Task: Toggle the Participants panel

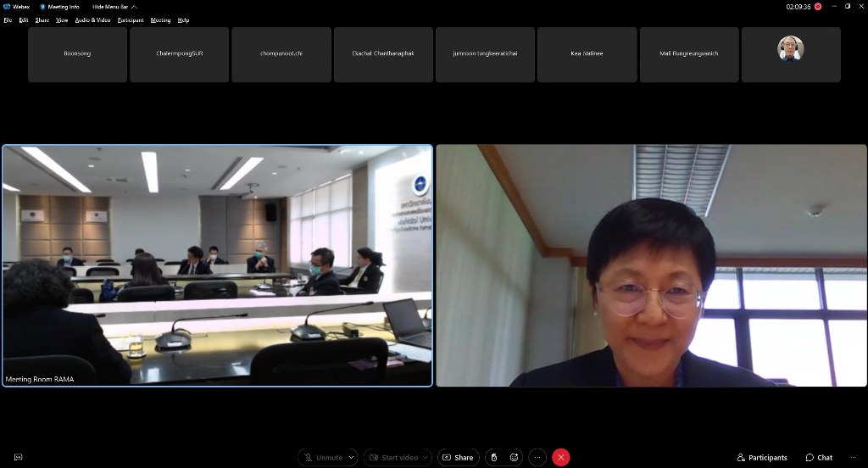Action: coord(762,457)
